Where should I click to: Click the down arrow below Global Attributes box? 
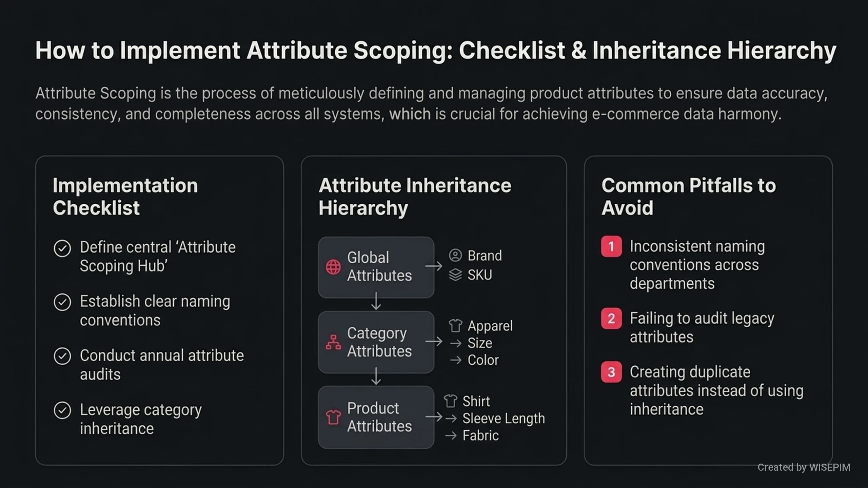tap(376, 301)
